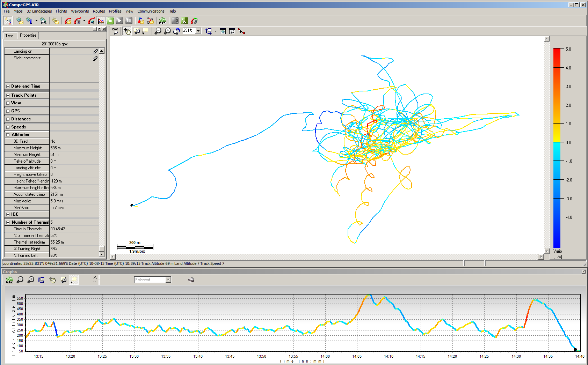Zoom out on the map view
The width and height of the screenshot is (588, 365).
tap(158, 31)
